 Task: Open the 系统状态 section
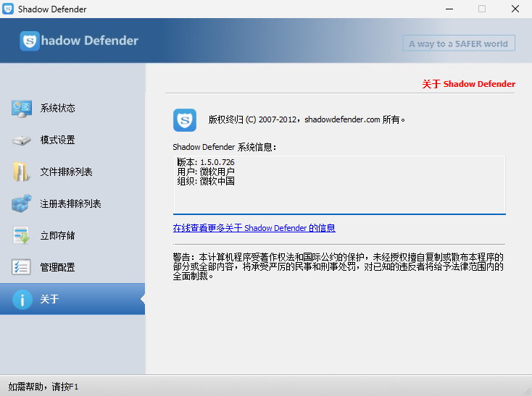(x=72, y=109)
